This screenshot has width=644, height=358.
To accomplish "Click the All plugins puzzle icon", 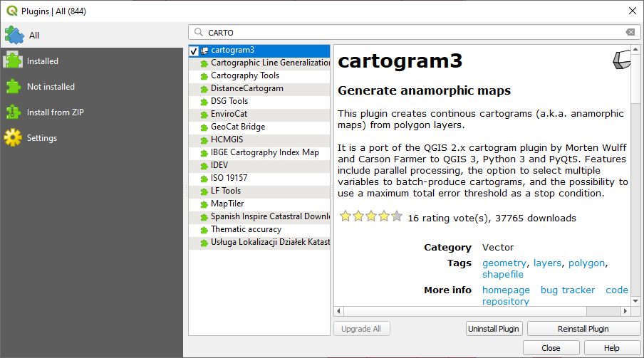I will tap(14, 36).
